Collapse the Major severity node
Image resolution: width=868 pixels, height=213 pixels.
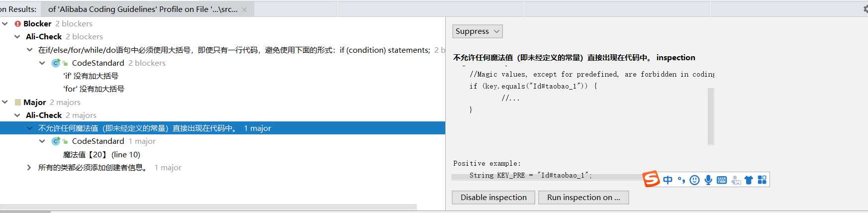point(5,102)
